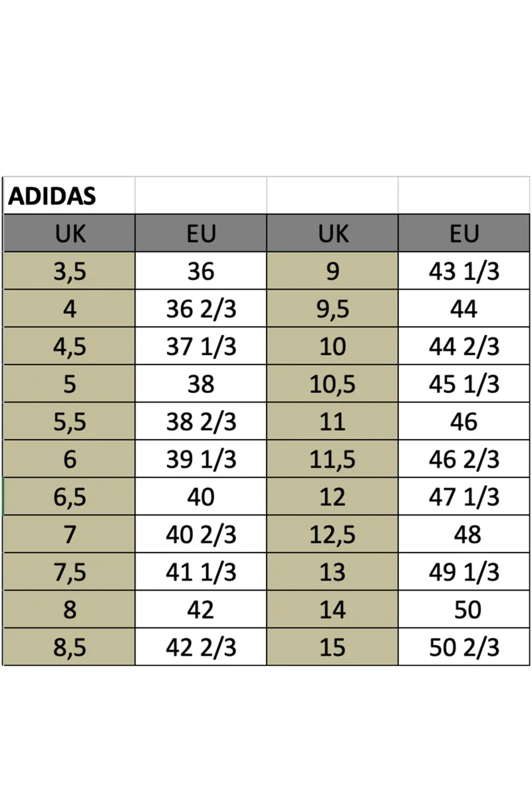The width and height of the screenshot is (532, 798).
Task: Select the UK 3,5 cell
Action: pos(69,271)
